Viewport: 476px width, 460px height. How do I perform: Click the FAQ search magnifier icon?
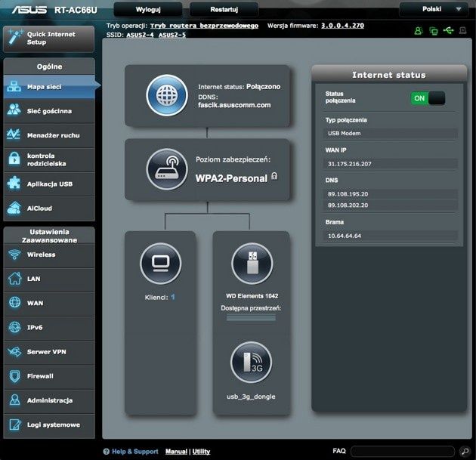point(465,451)
